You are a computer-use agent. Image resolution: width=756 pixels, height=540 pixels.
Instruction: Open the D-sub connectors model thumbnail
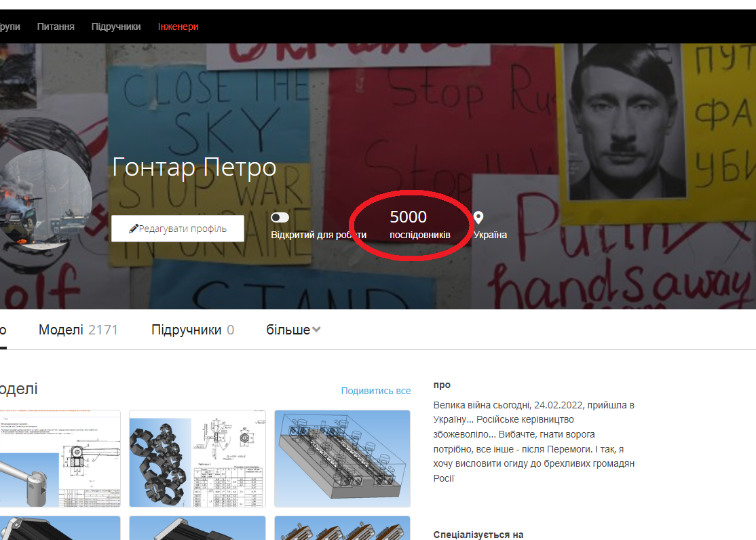(x=342, y=528)
